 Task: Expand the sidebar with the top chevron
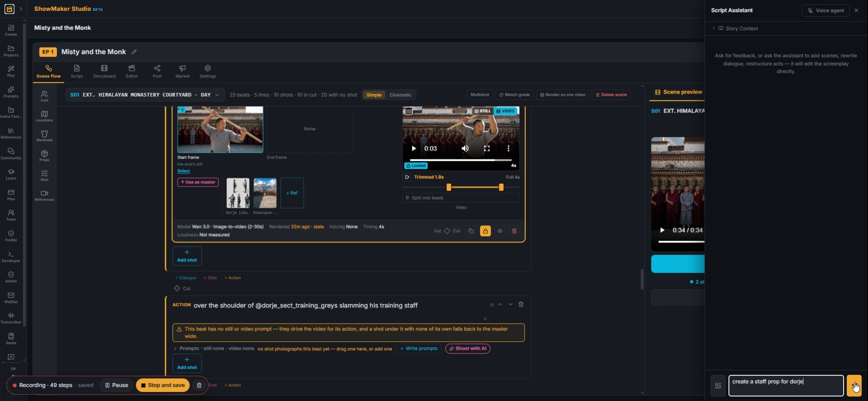(x=21, y=9)
